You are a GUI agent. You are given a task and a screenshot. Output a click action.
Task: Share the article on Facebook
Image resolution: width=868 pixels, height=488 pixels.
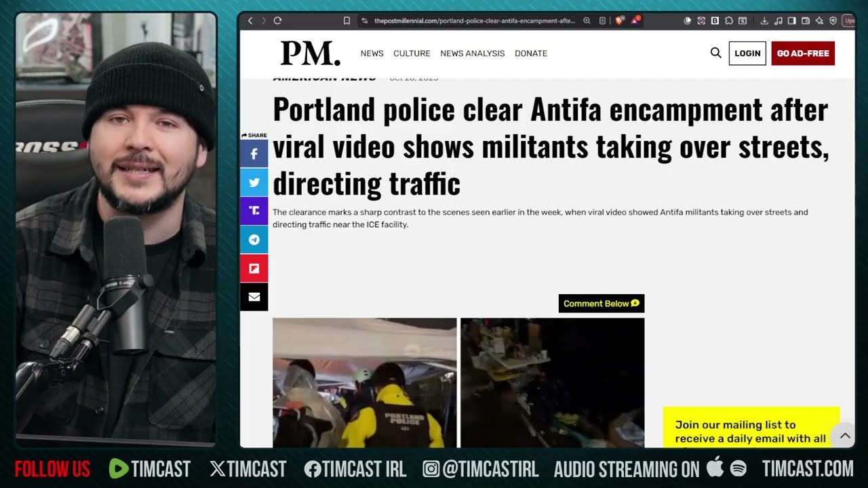(x=254, y=154)
